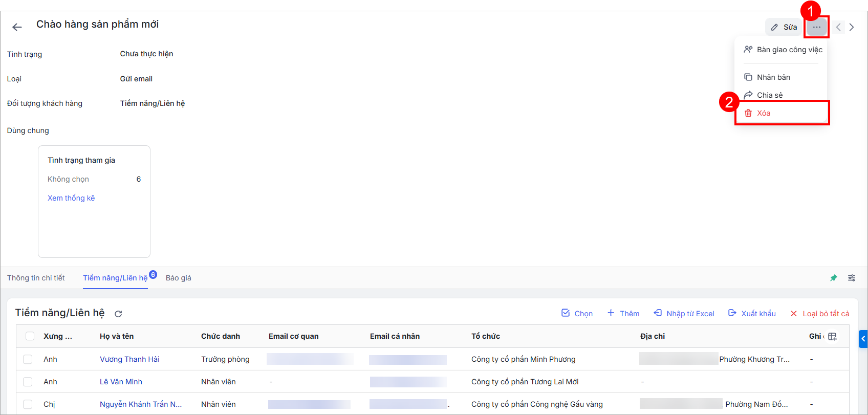
Task: Click Loại bỏ tất cả button
Action: coord(819,313)
